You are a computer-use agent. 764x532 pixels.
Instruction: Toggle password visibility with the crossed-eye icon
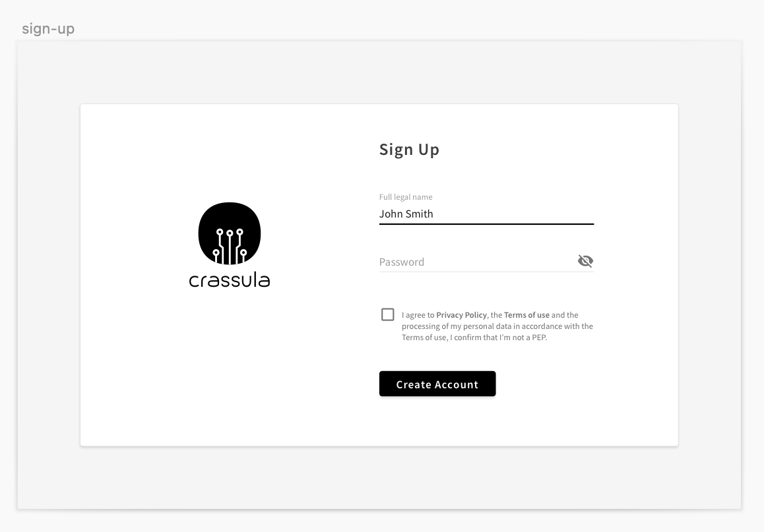point(585,261)
